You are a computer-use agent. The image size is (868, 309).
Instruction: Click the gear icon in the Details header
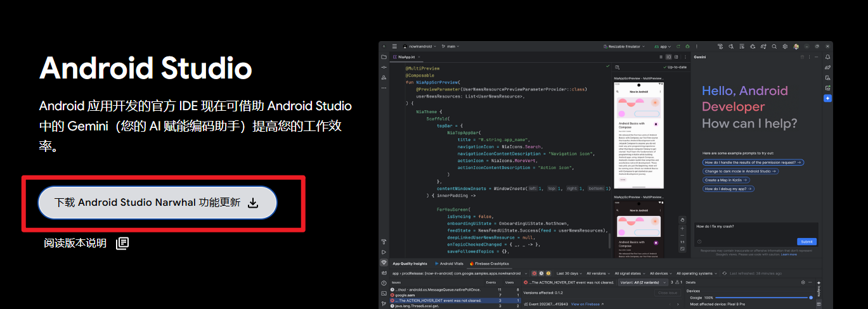[x=803, y=282]
